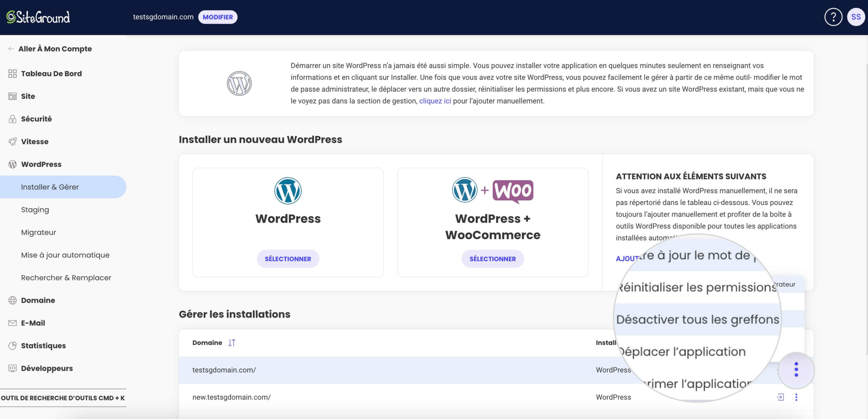Screen dimensions: 868x419
Task: Click the Vitesse rocket icon
Action: tap(13, 141)
